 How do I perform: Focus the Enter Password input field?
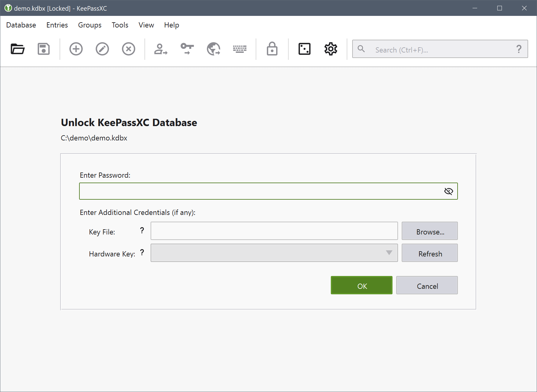pos(260,191)
